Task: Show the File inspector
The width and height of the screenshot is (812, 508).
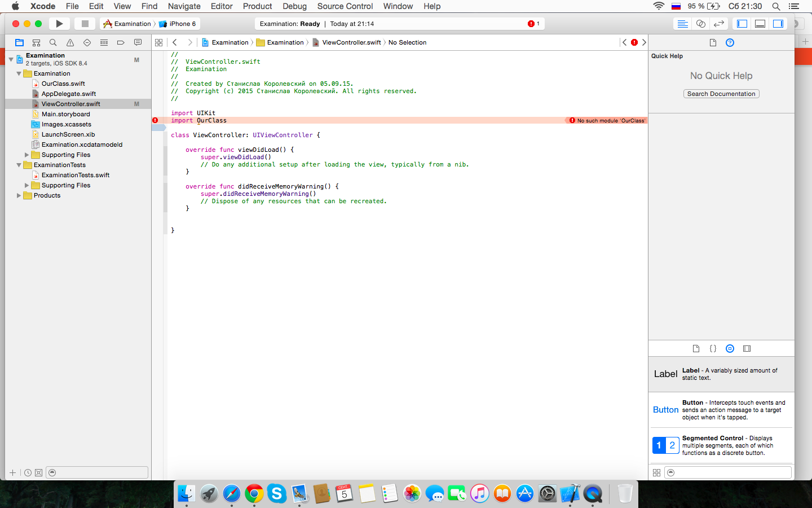Action: click(x=713, y=42)
